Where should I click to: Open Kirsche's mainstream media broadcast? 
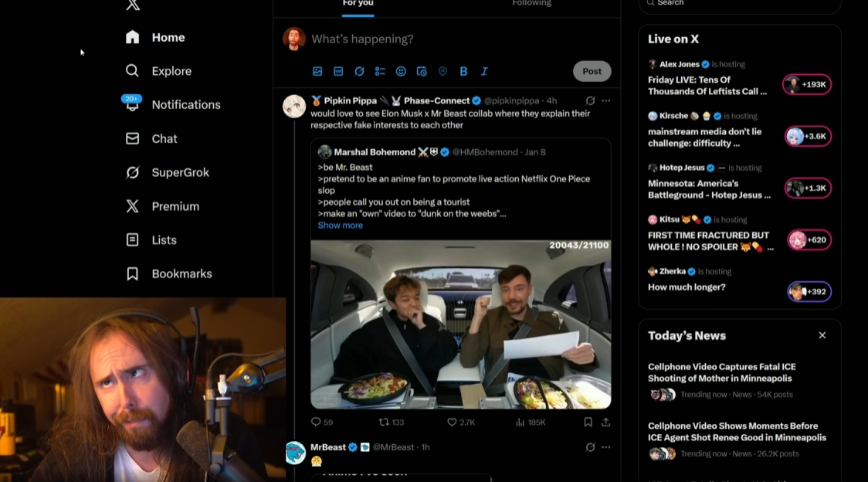coord(705,137)
